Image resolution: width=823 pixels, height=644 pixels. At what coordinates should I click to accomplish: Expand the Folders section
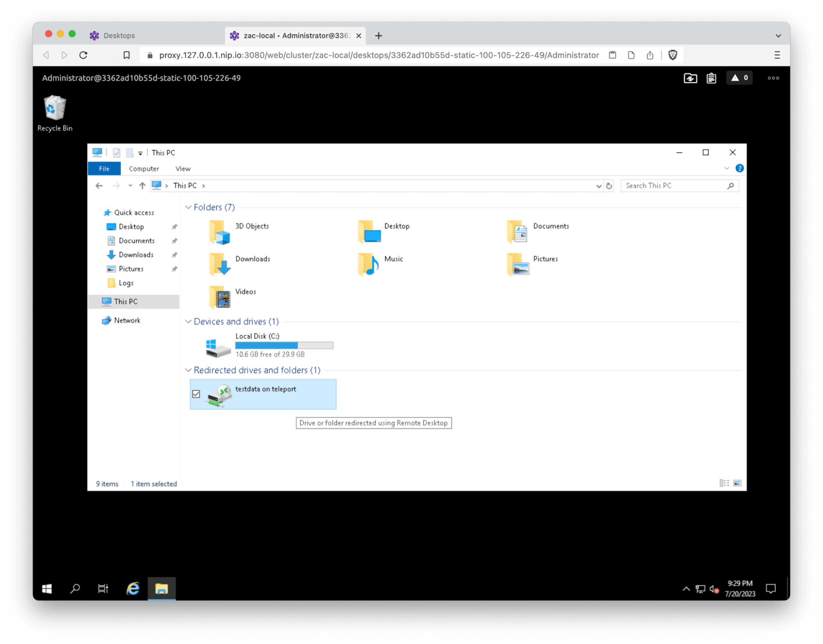(189, 207)
